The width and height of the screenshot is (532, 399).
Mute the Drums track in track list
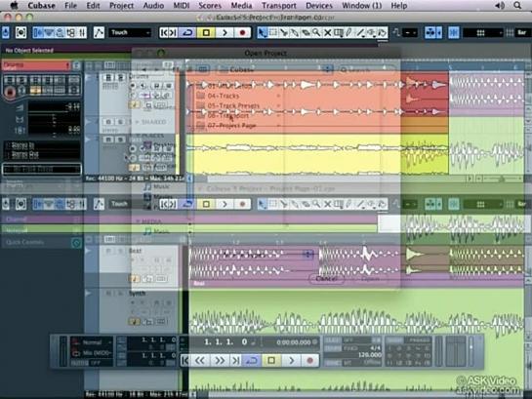tap(108, 77)
